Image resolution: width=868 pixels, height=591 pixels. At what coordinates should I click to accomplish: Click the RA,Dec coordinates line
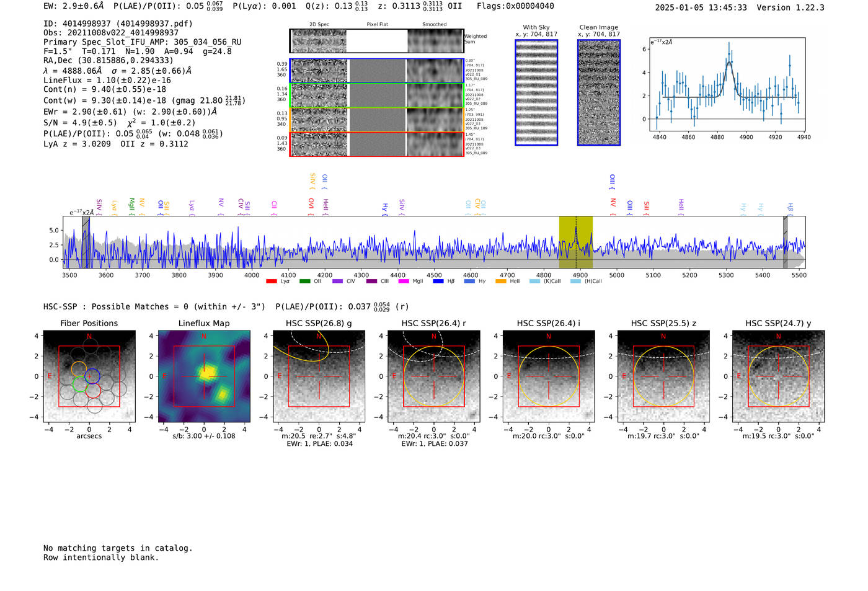(108, 60)
